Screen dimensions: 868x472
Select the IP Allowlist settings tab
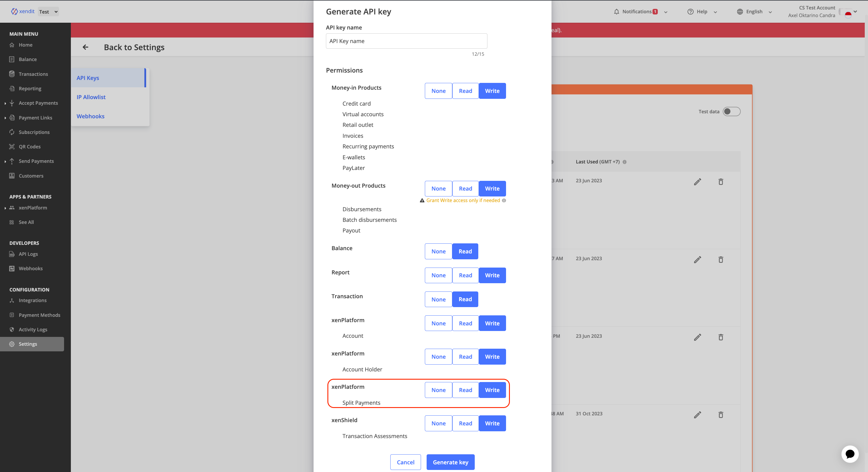108,97
